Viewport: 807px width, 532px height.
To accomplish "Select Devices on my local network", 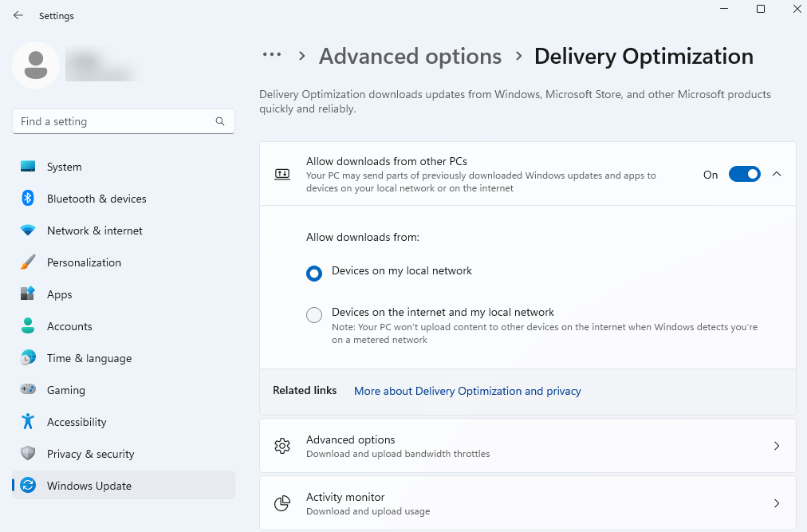I will (314, 274).
